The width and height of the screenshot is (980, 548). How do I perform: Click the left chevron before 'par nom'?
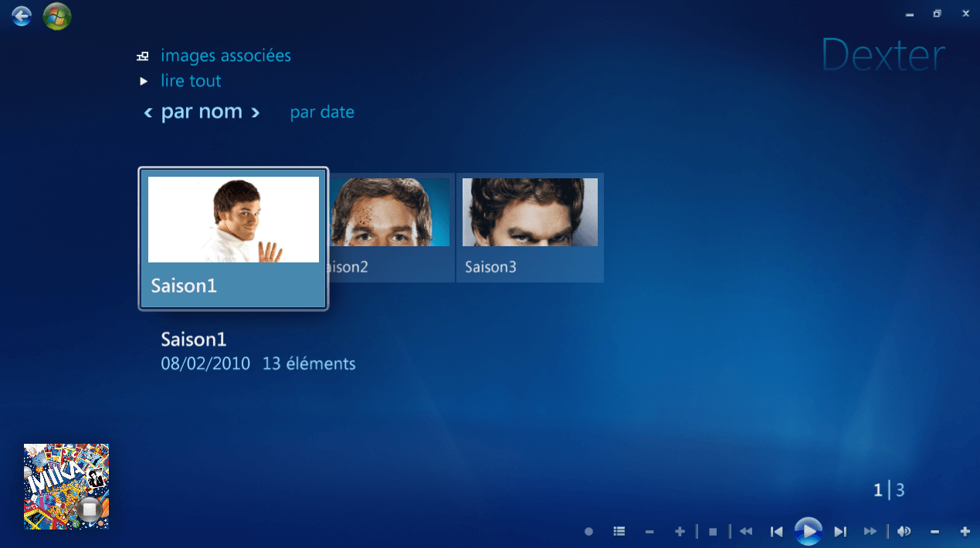[x=148, y=113]
